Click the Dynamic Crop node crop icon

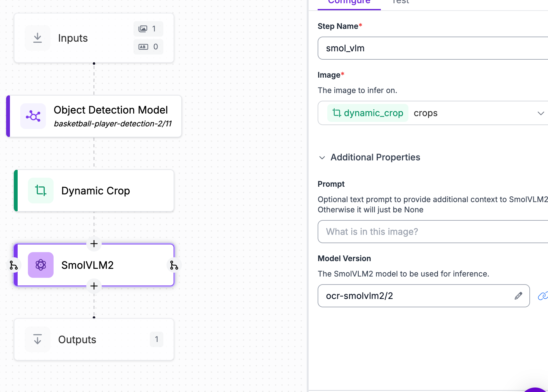click(41, 191)
